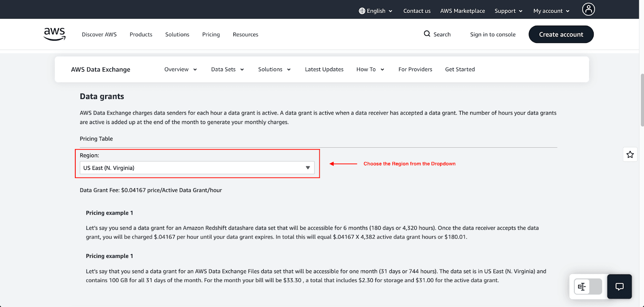Expand the Overview submenu
Screen dimensions: 644x307
181,69
